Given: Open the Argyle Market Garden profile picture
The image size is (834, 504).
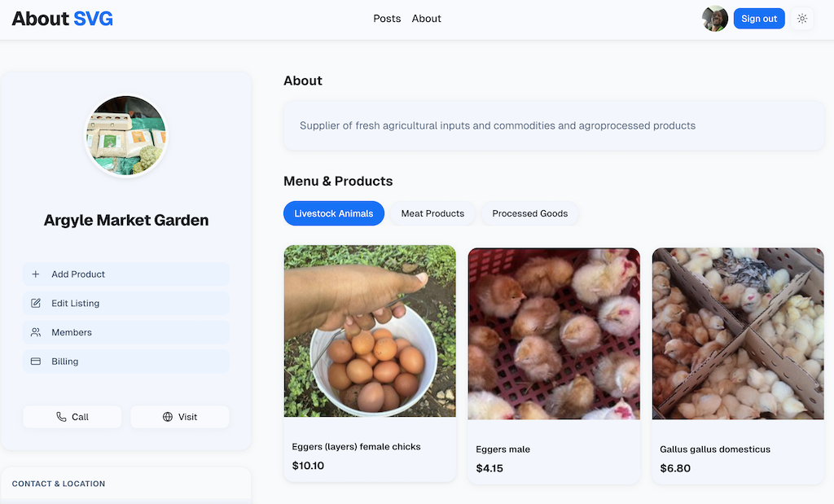Looking at the screenshot, I should 125,135.
